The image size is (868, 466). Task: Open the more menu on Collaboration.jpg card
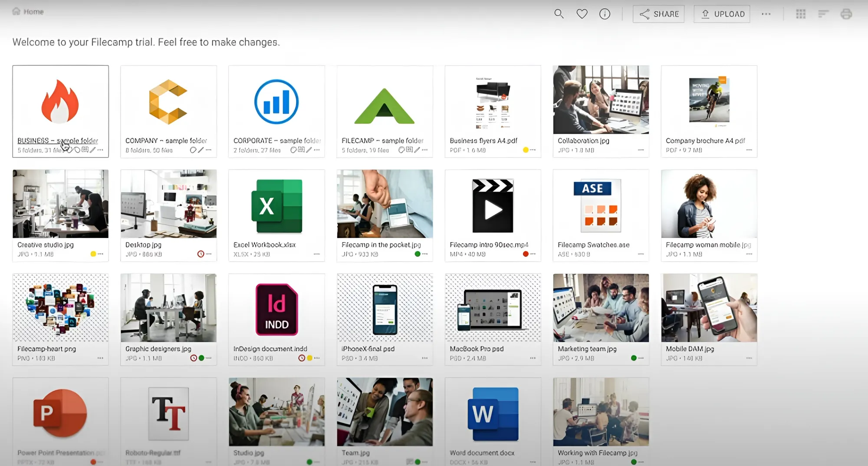point(641,150)
